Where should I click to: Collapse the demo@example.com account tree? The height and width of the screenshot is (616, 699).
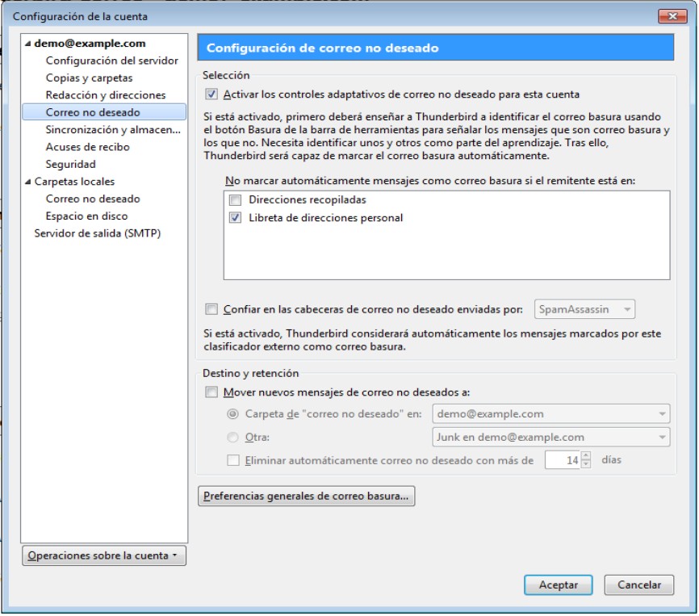tap(28, 44)
